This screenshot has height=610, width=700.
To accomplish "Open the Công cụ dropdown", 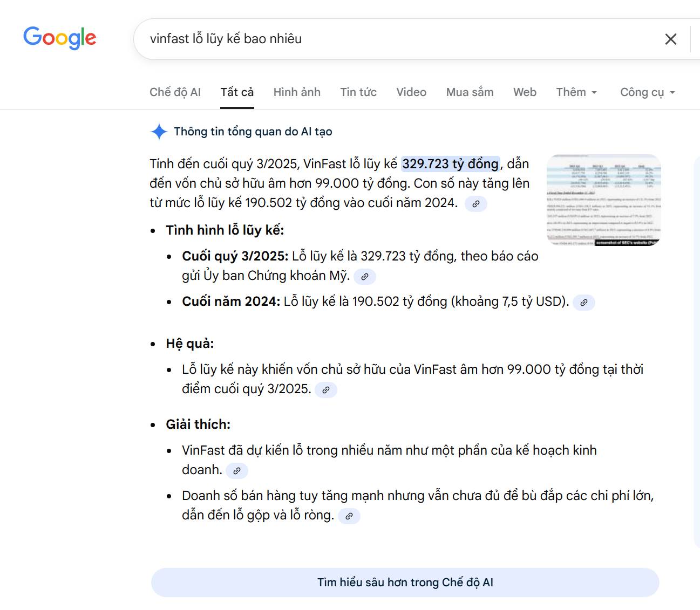I will 648,92.
